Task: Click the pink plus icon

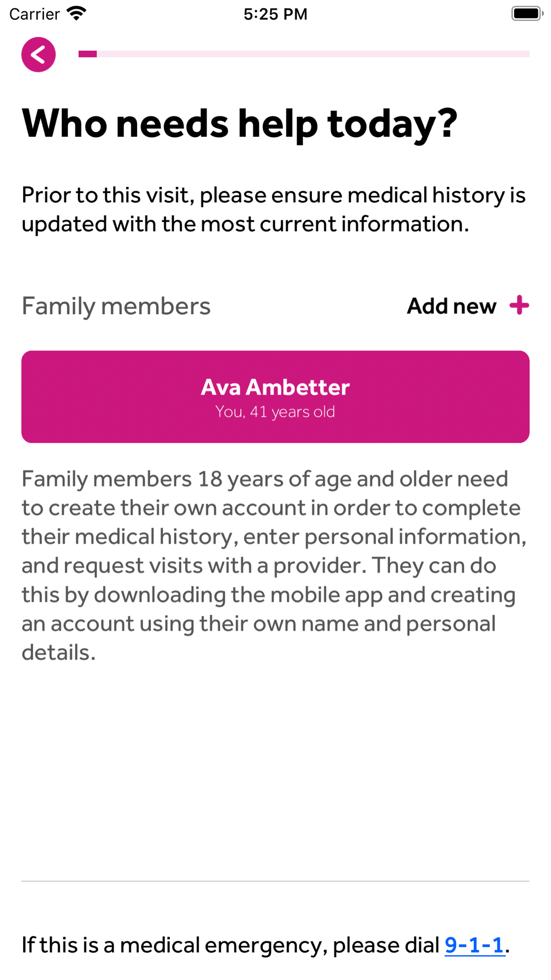Action: click(519, 305)
